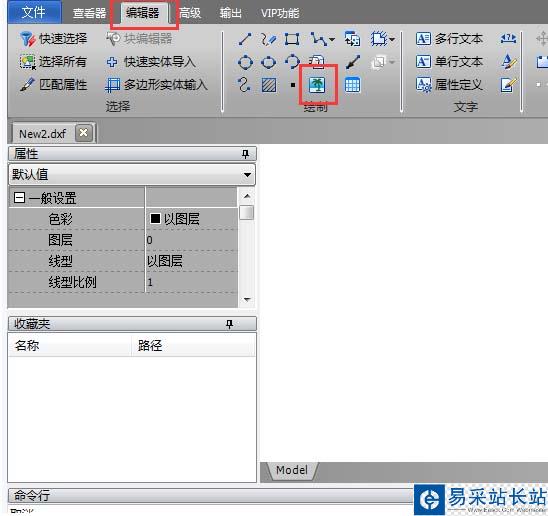Select the Arc drawing tool
This screenshot has width=548, height=516.
pyautogui.click(x=292, y=62)
